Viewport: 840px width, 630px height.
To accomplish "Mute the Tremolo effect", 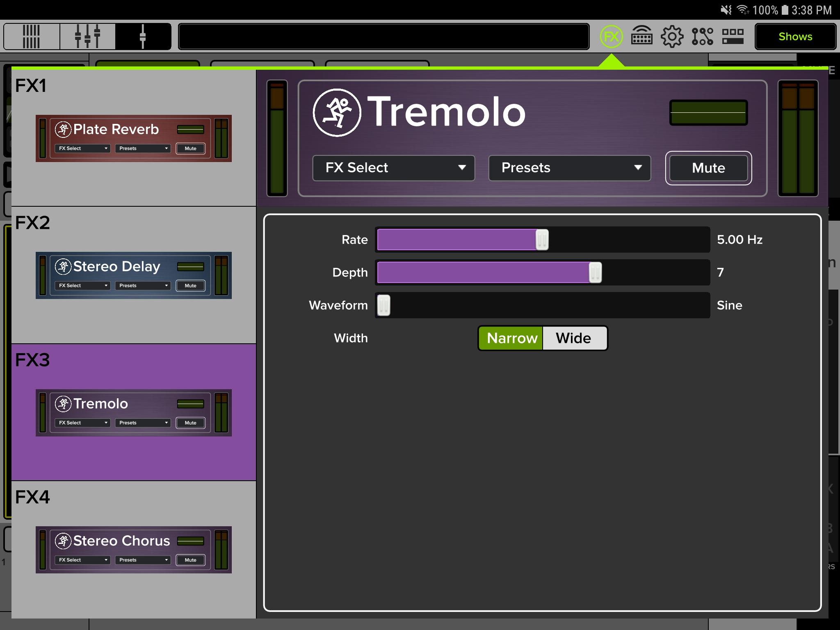I will [x=708, y=168].
